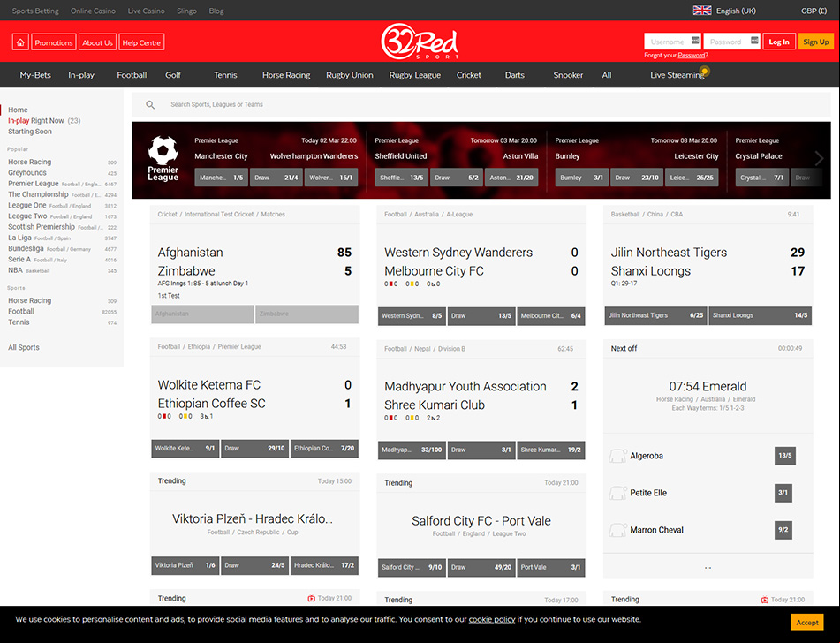Click the UK flag language icon
Viewport: 840px width, 643px height.
point(702,11)
